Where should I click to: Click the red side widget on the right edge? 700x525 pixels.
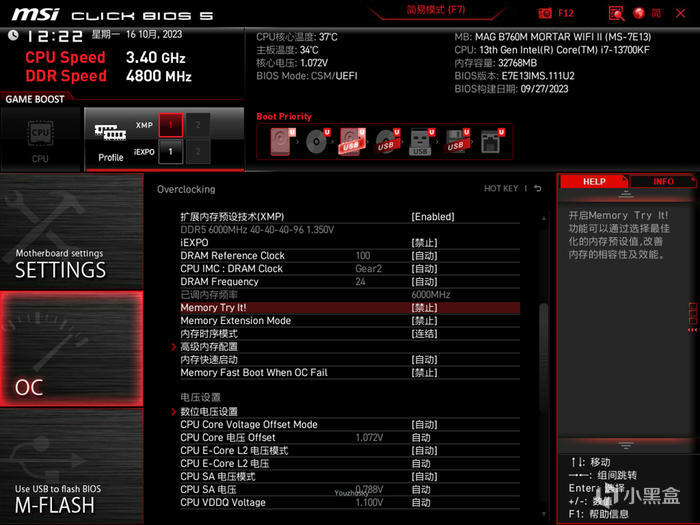(x=692, y=317)
